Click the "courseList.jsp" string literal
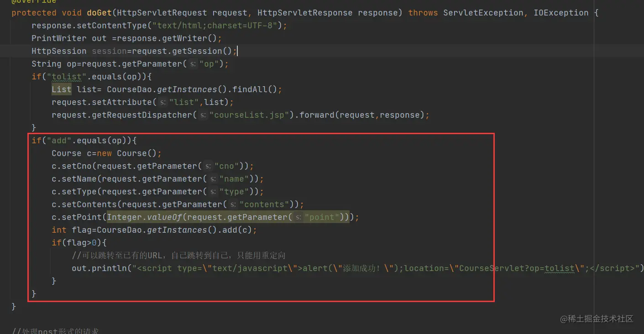The image size is (644, 334). pos(250,115)
